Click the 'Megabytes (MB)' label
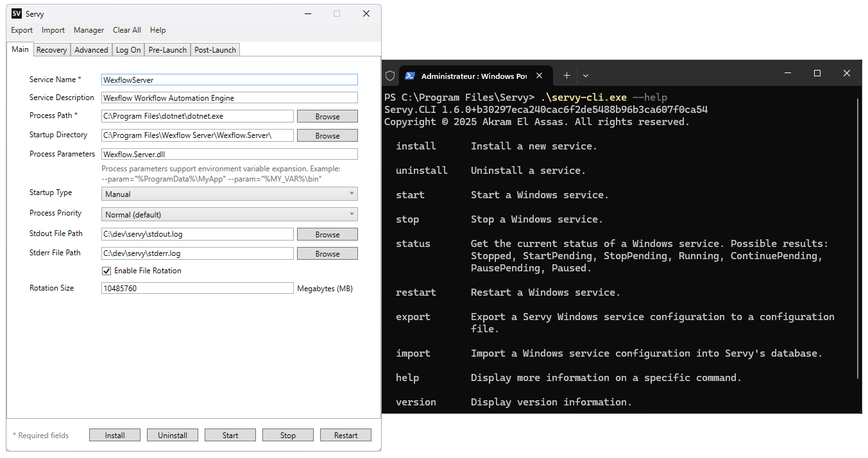 [x=325, y=289]
